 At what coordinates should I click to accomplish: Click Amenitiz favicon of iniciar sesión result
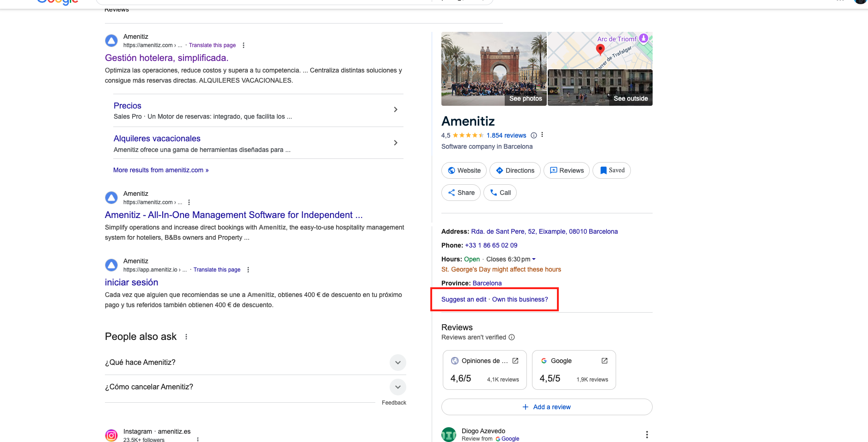(111, 265)
